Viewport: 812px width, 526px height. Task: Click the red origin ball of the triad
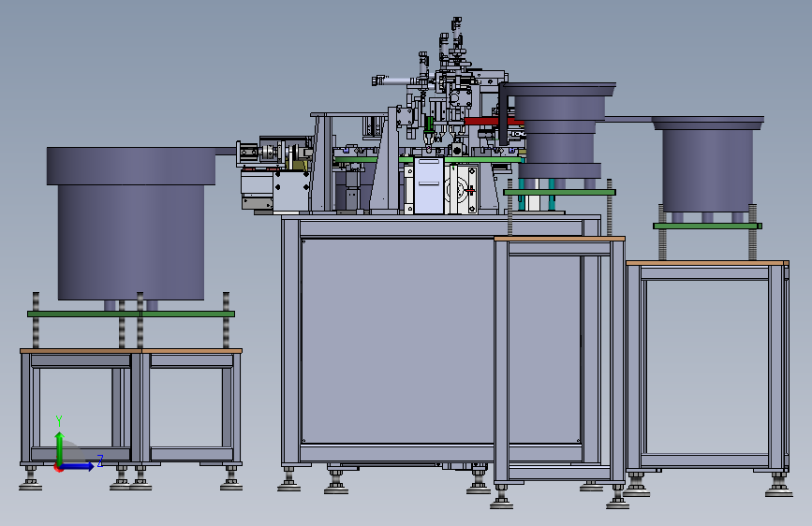(58, 467)
